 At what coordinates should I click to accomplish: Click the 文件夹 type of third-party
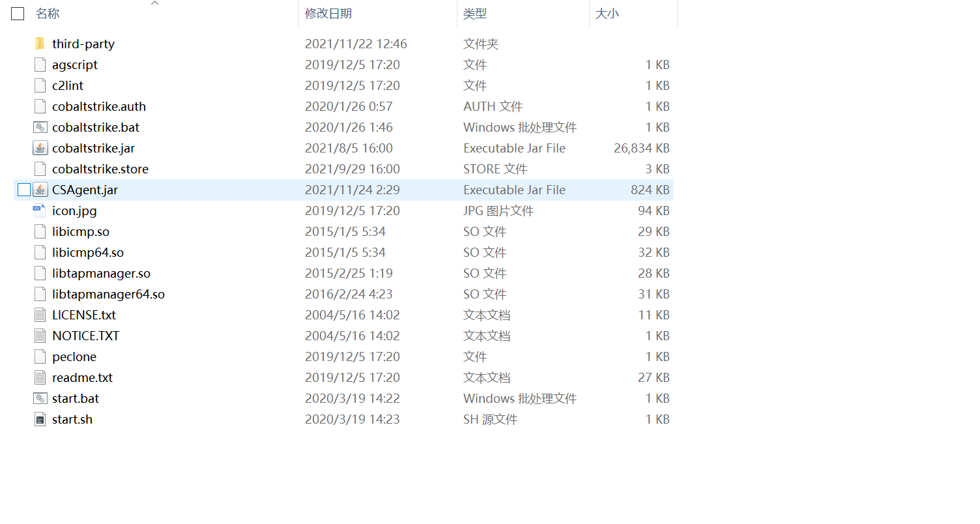tap(481, 44)
